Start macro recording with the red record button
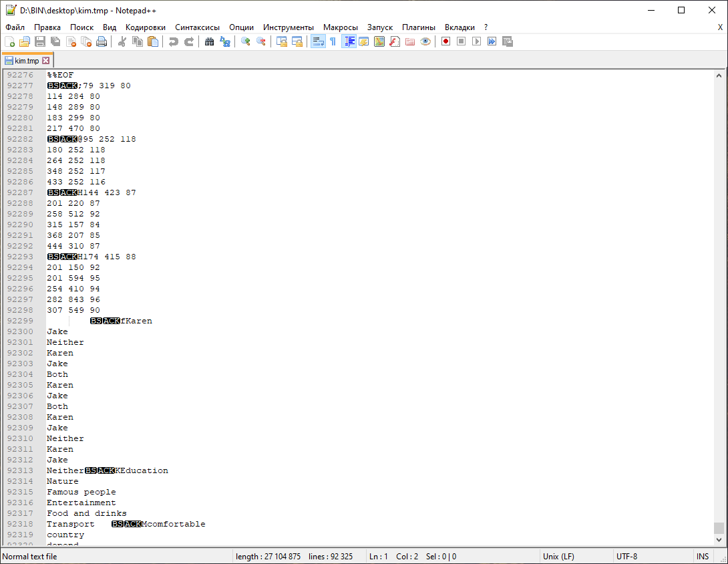Screen dimensions: 728x564 (445, 42)
